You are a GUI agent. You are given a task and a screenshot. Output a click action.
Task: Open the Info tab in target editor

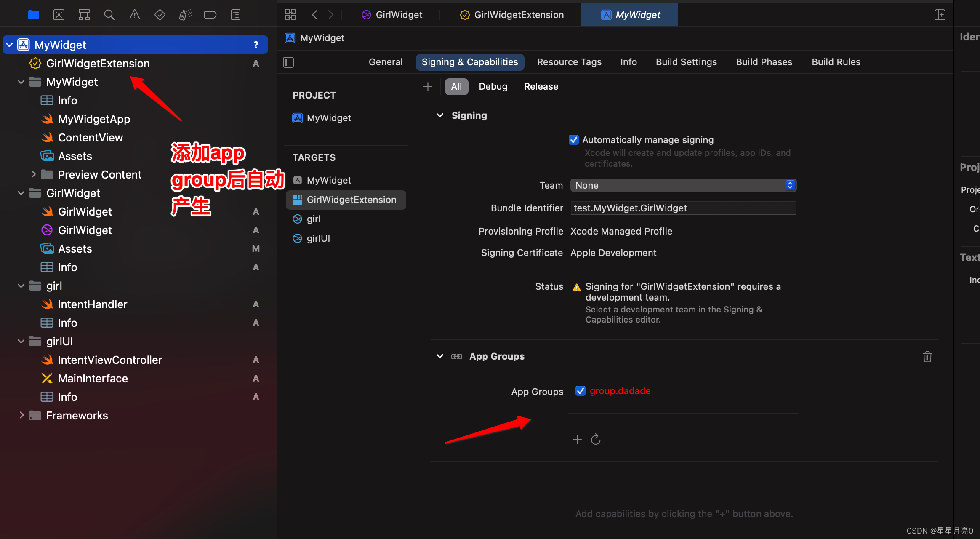tap(628, 62)
